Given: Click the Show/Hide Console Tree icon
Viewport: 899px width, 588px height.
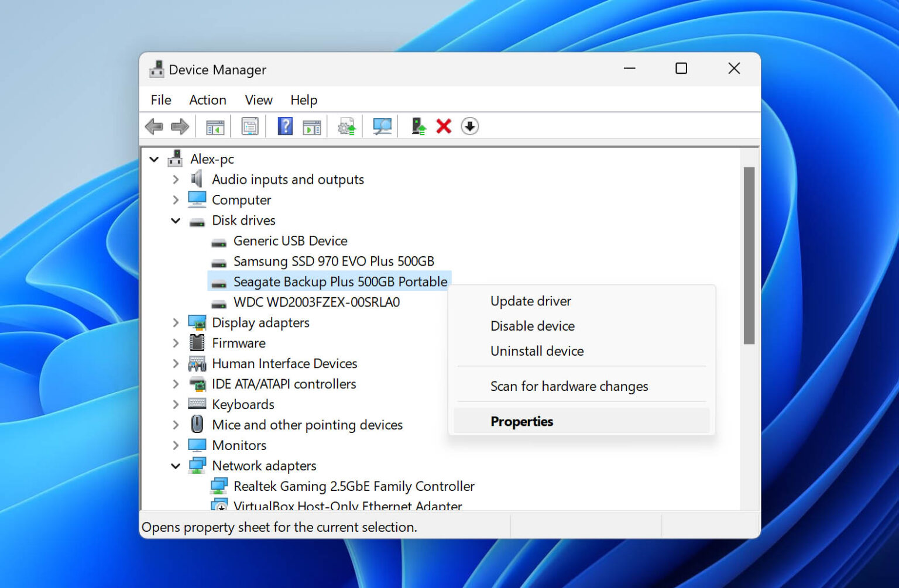Looking at the screenshot, I should point(214,126).
